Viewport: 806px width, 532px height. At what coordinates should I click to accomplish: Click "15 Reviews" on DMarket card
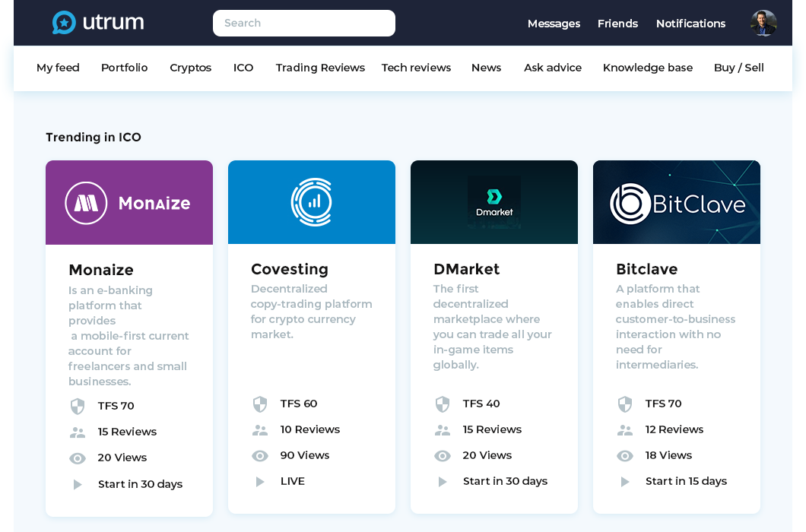[x=493, y=429]
